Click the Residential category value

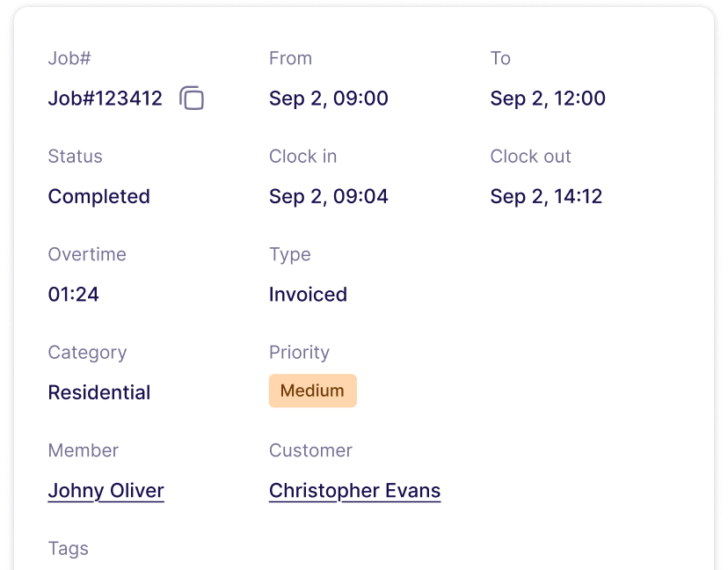point(98,392)
